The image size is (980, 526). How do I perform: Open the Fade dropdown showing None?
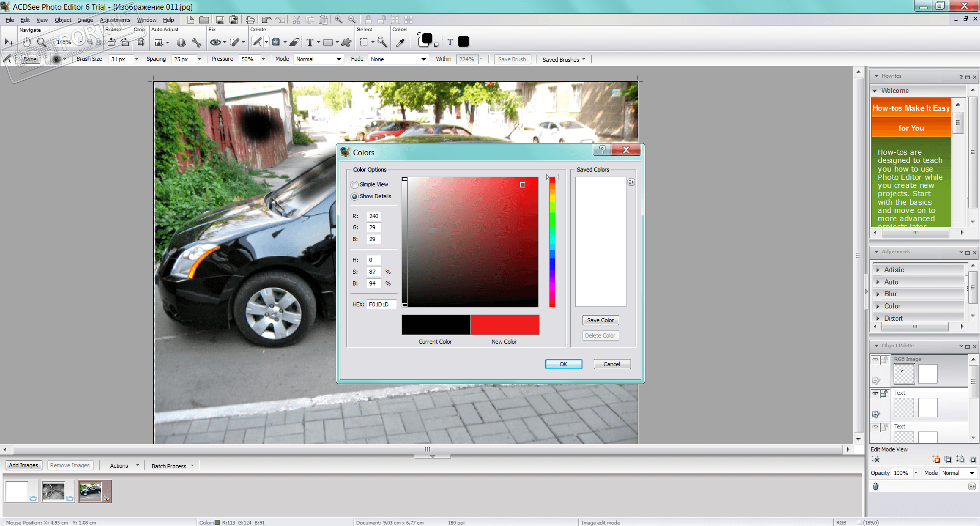click(398, 59)
